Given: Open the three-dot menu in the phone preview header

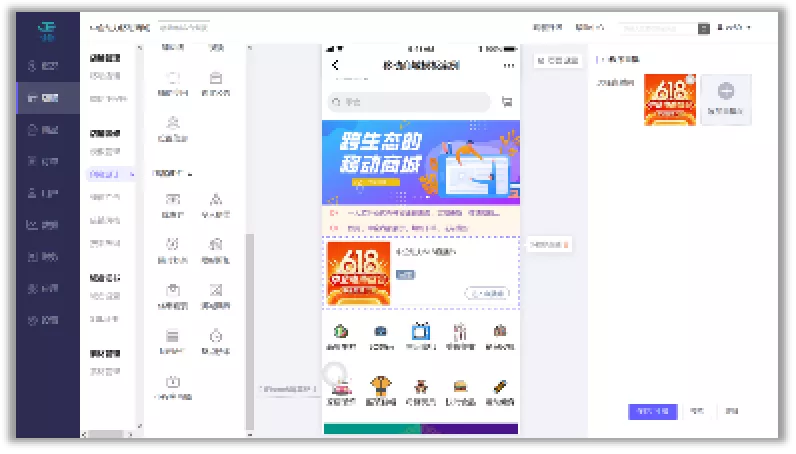Looking at the screenshot, I should [509, 66].
